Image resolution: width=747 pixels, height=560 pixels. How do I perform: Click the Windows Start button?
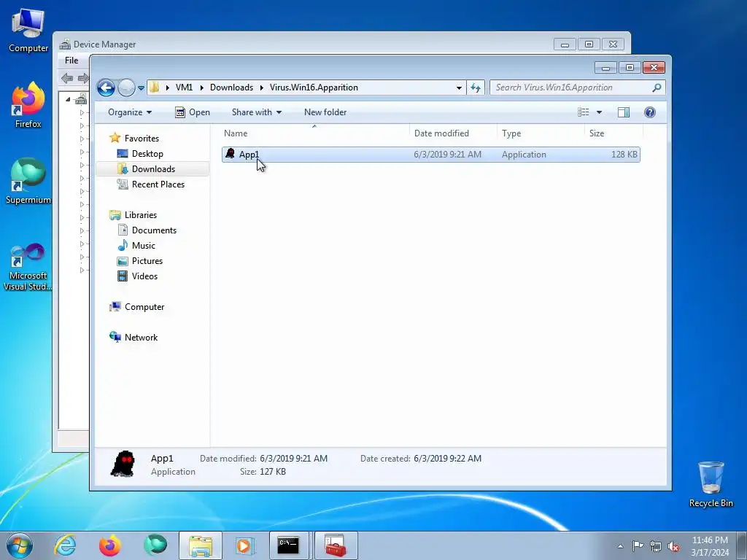[x=20, y=545]
